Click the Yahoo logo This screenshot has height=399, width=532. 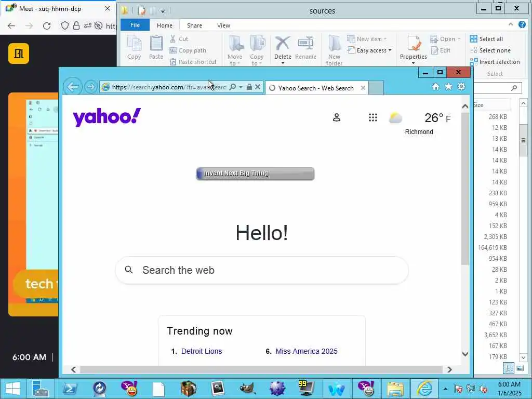click(107, 117)
